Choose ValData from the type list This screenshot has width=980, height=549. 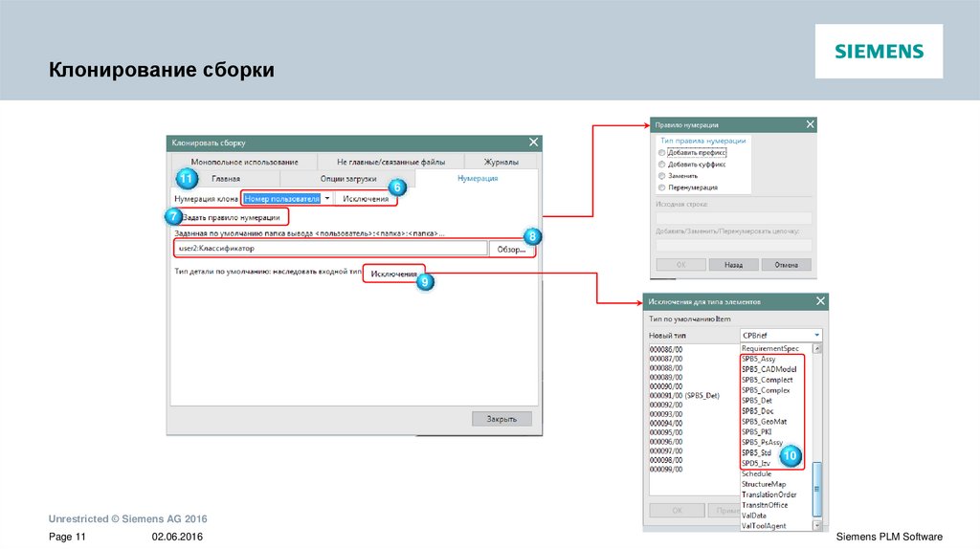[754, 516]
